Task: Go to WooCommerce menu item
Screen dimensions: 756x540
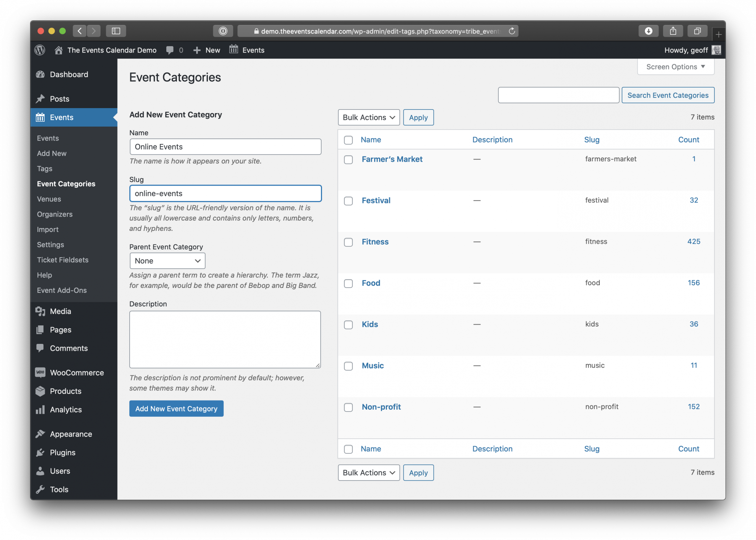Action: point(77,373)
